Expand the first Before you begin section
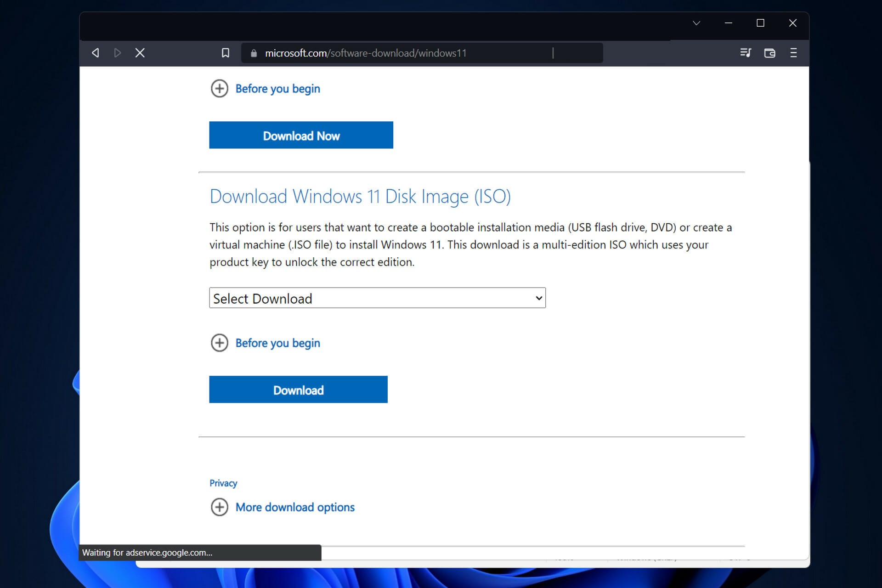Viewport: 882px width, 588px height. point(266,88)
